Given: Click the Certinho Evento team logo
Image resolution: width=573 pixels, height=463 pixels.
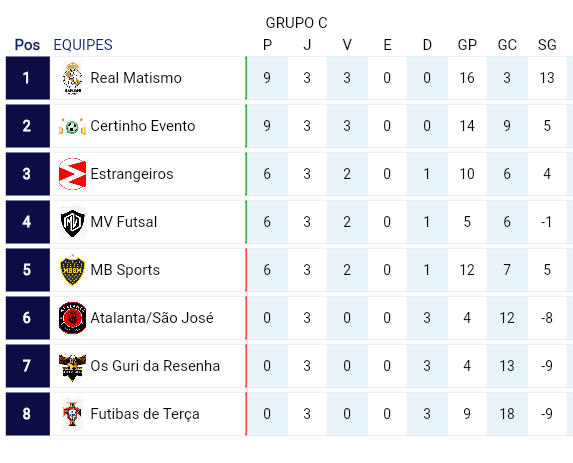Looking at the screenshot, I should (x=72, y=126).
